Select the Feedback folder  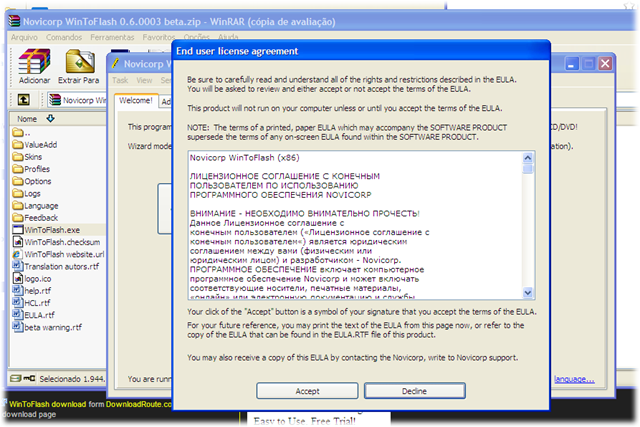click(35, 218)
